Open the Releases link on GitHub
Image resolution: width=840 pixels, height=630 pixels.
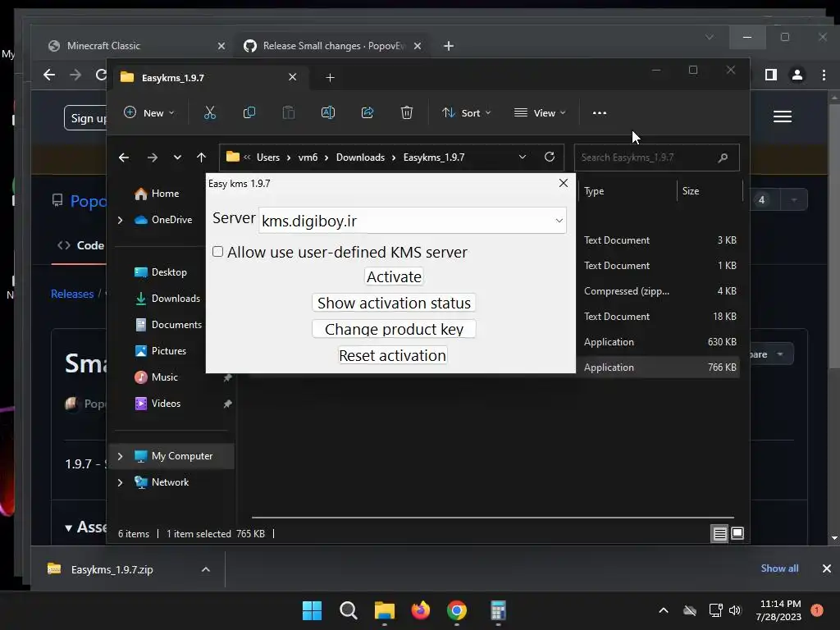click(72, 294)
